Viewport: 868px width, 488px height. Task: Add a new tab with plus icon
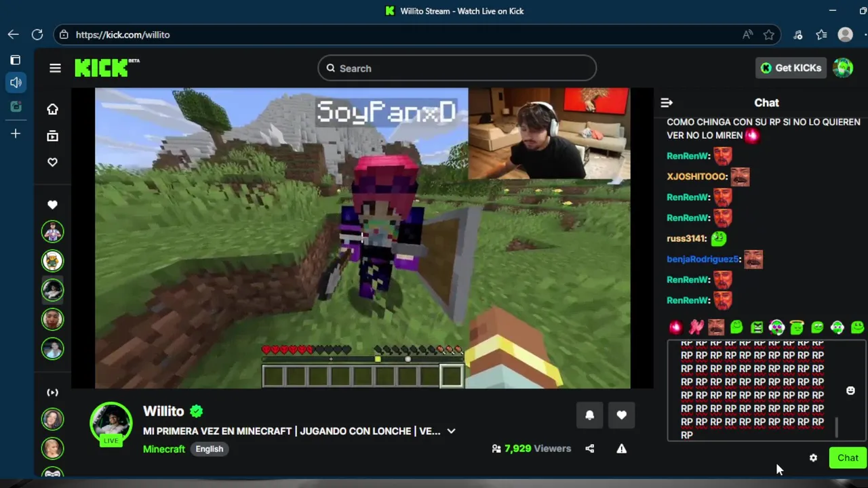tap(16, 134)
